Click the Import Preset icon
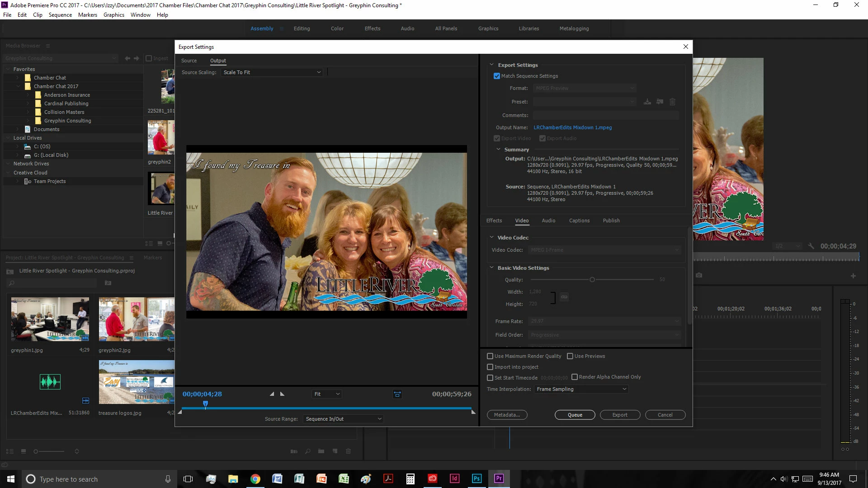 coord(660,102)
